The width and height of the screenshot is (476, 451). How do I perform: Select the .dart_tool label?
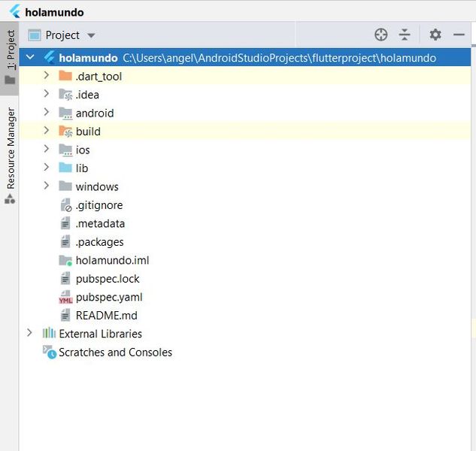tap(99, 77)
